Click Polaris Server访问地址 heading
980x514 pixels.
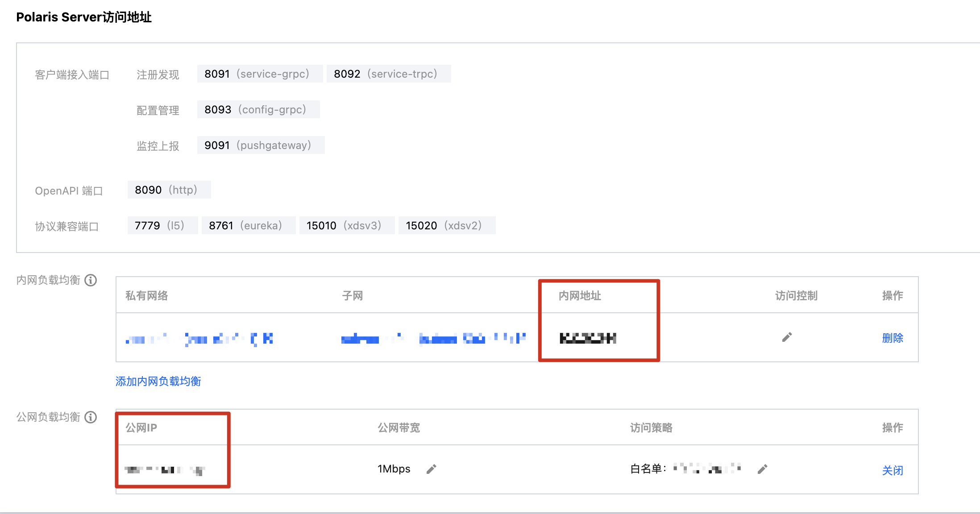pos(84,17)
